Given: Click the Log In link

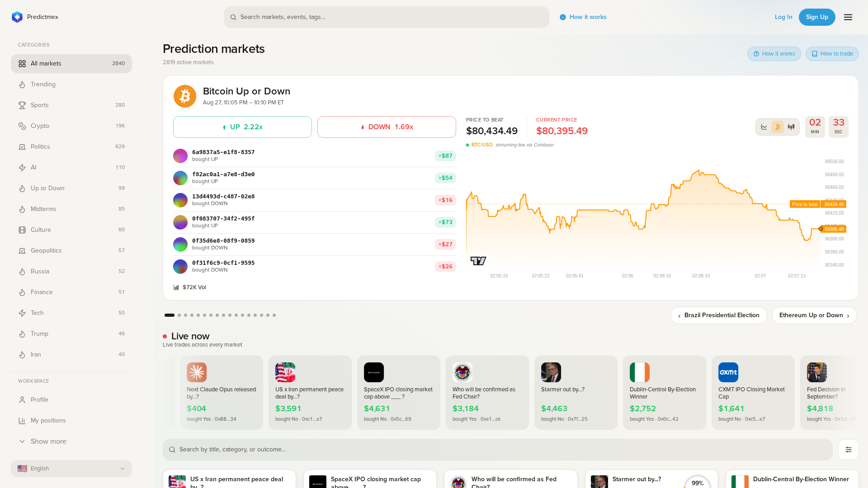Looking at the screenshot, I should click(x=783, y=17).
